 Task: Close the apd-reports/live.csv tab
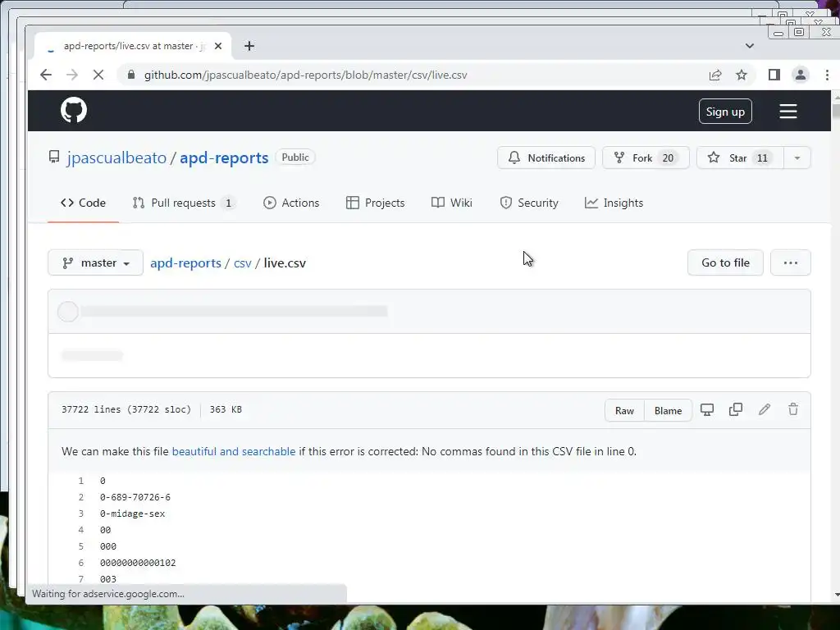pos(218,46)
